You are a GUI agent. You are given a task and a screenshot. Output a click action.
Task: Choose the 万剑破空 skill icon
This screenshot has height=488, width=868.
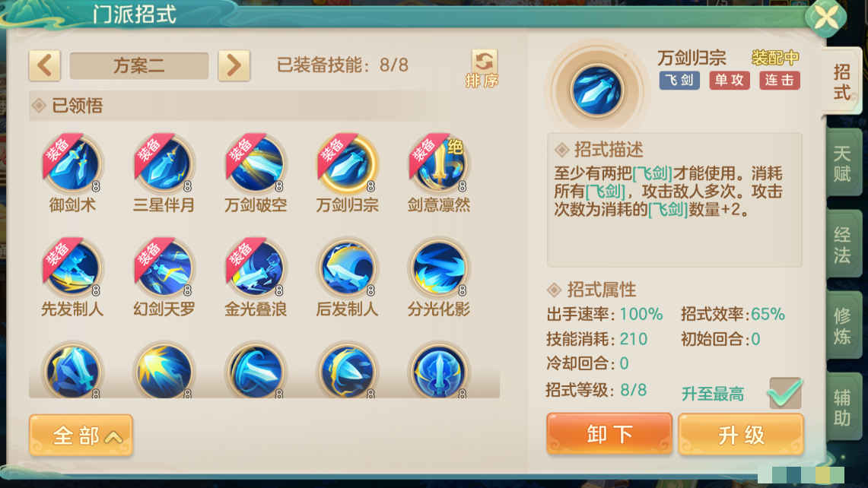pos(256,163)
